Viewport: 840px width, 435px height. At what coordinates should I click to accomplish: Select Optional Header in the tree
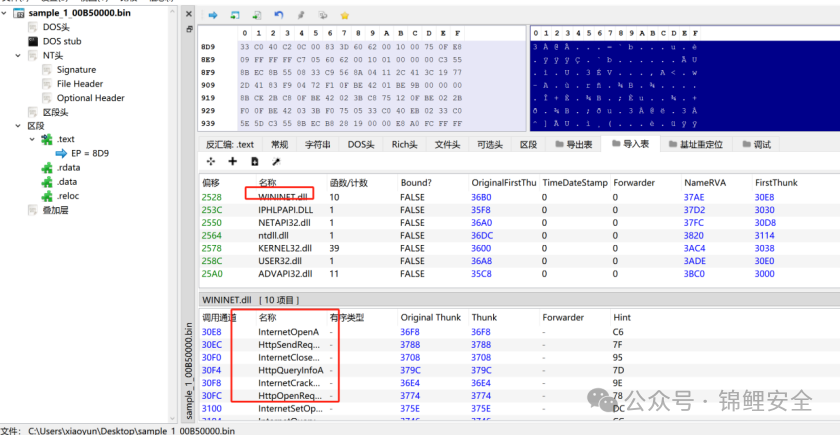coord(91,98)
